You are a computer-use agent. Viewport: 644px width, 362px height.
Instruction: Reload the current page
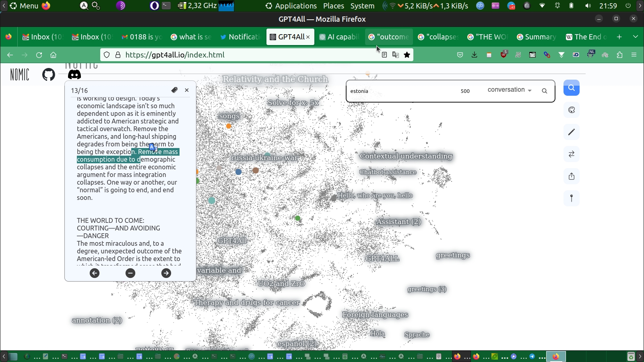point(39,55)
